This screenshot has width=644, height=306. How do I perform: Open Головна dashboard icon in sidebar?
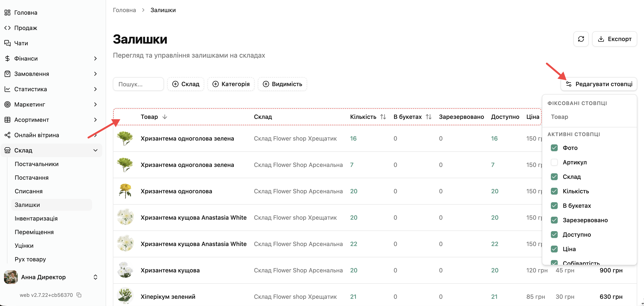click(x=7, y=13)
